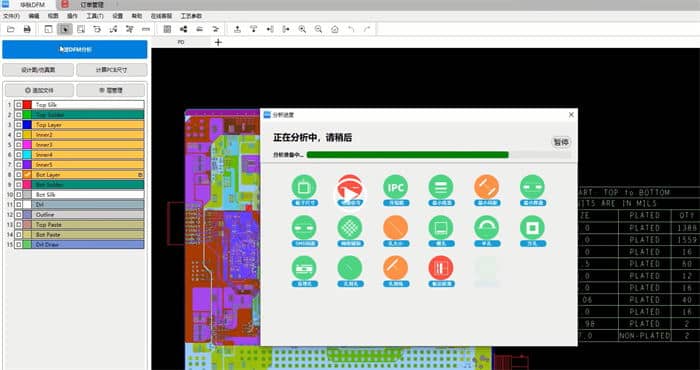Screen dimensions: 700x370
Task: Click the cyan Inner4 color swatch
Action: pos(27,155)
